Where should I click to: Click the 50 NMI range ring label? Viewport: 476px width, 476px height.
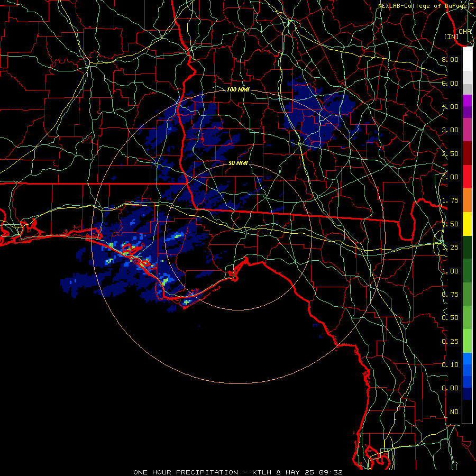pyautogui.click(x=238, y=163)
